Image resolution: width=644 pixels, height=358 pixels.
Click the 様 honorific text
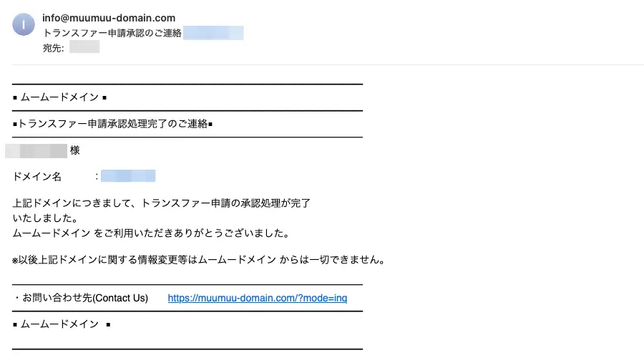74,151
